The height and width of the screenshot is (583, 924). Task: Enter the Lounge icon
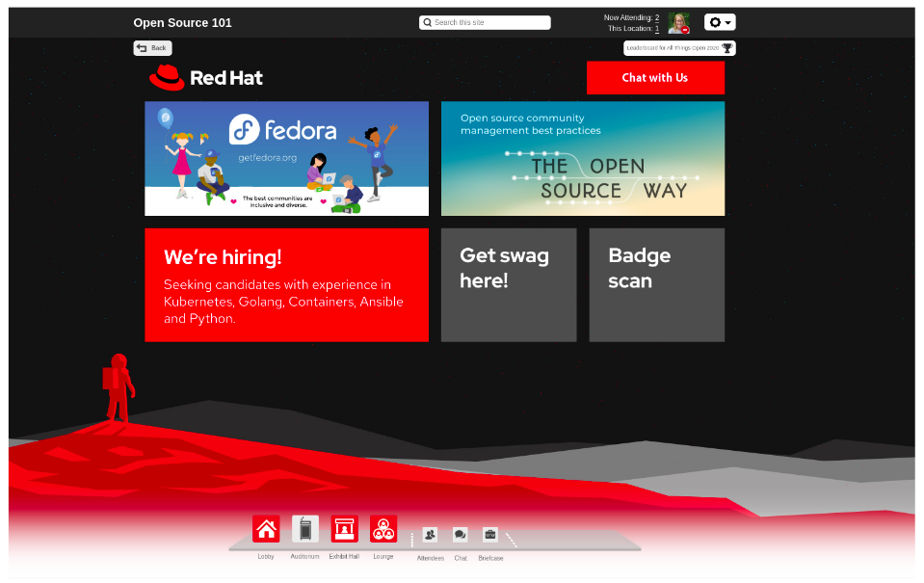coord(383,529)
